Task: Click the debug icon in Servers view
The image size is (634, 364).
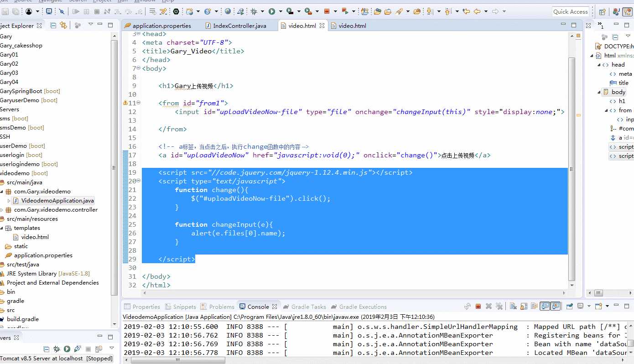Action: 56,349
